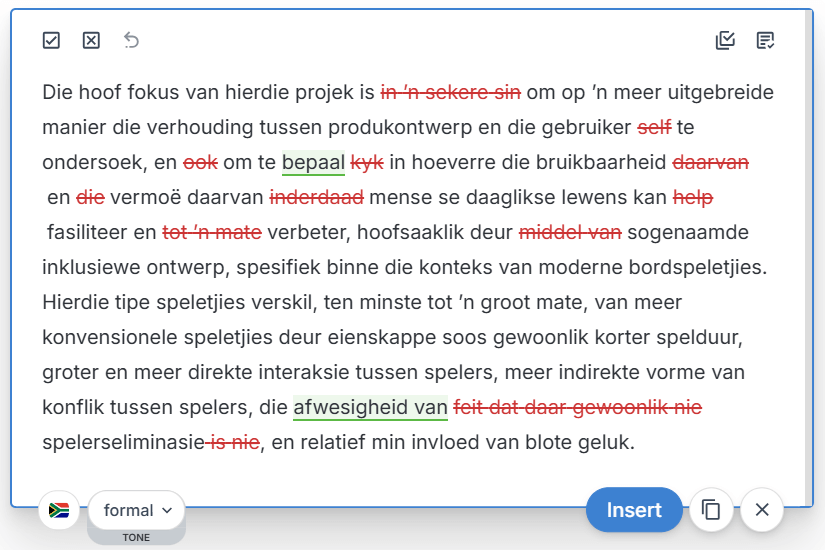Click the deleted phrase "in 'n sekere sin"
Viewport: 825px width, 550px height.
click(450, 93)
